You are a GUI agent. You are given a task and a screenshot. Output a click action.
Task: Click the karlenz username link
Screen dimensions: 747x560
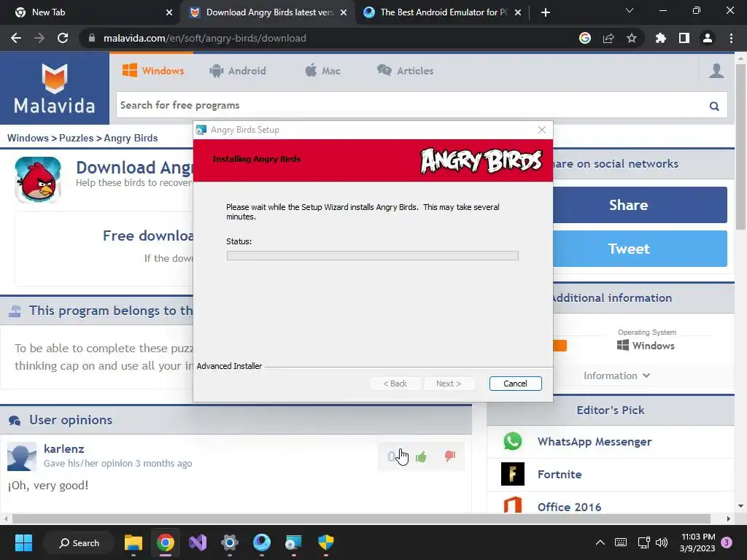(x=64, y=448)
